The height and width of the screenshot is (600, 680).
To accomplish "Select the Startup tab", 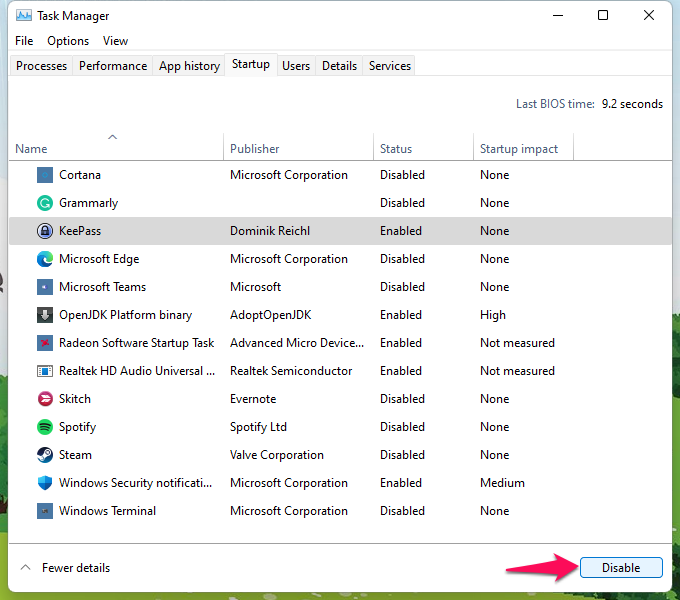I will point(251,64).
